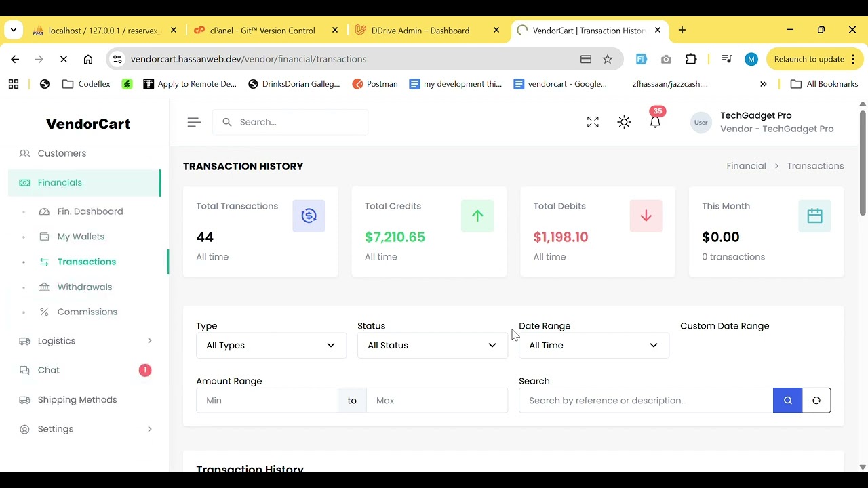Open Chrome media control icon
Image resolution: width=868 pixels, height=488 pixels.
(727, 59)
